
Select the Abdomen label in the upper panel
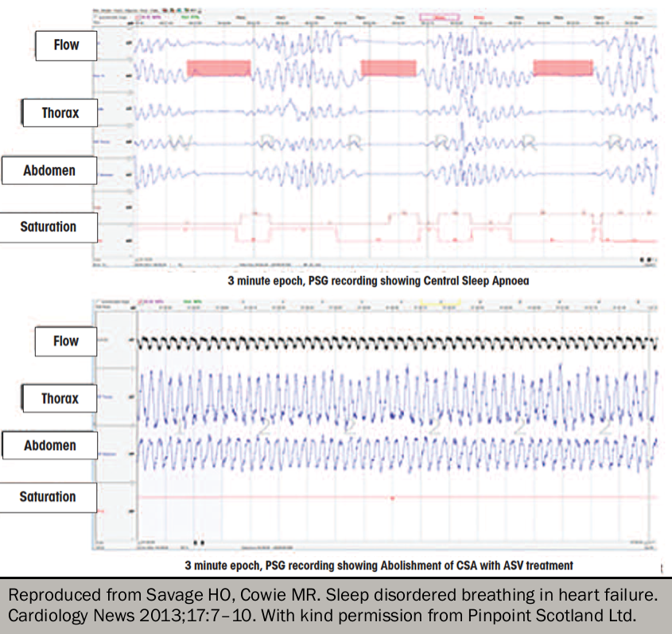coord(49,170)
